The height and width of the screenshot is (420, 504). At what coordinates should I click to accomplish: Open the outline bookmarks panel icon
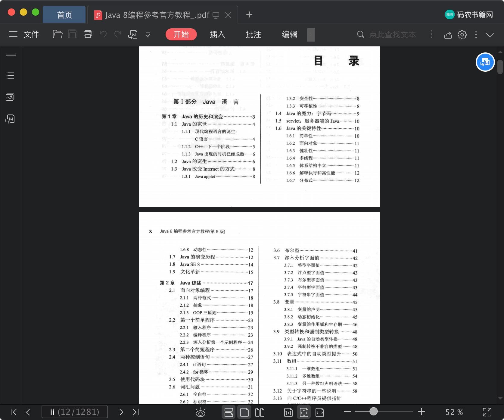(x=10, y=75)
